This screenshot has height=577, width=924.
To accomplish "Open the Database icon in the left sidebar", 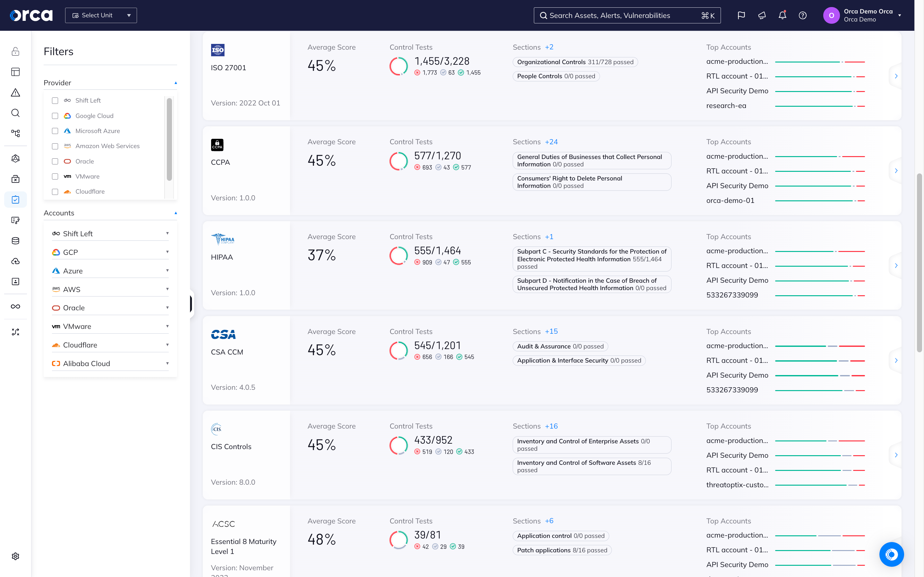I will tap(15, 240).
